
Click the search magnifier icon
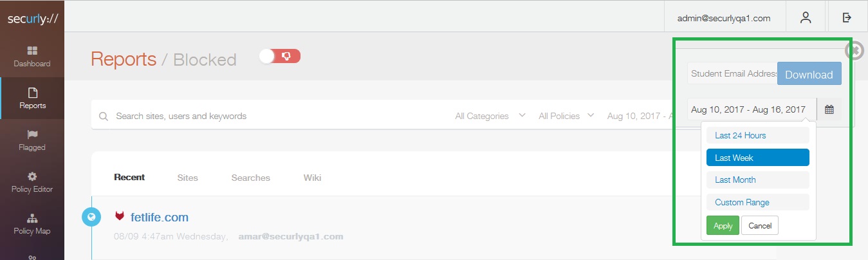(104, 116)
